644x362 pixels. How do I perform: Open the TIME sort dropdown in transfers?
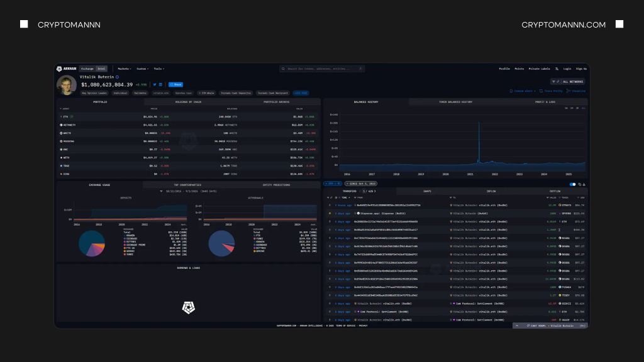tap(345, 197)
